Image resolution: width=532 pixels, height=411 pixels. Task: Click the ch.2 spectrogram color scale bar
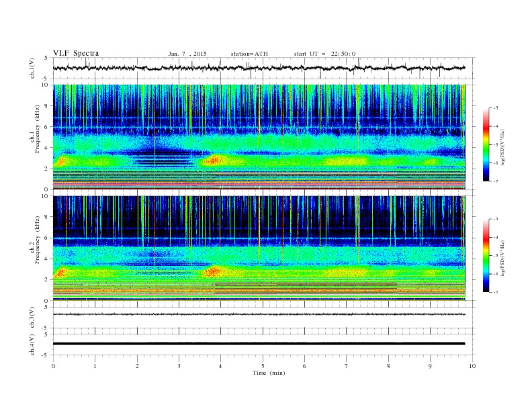tap(486, 255)
